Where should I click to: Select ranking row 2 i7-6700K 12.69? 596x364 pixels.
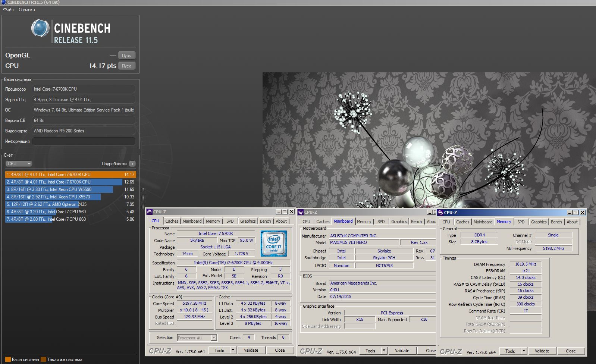coord(70,182)
